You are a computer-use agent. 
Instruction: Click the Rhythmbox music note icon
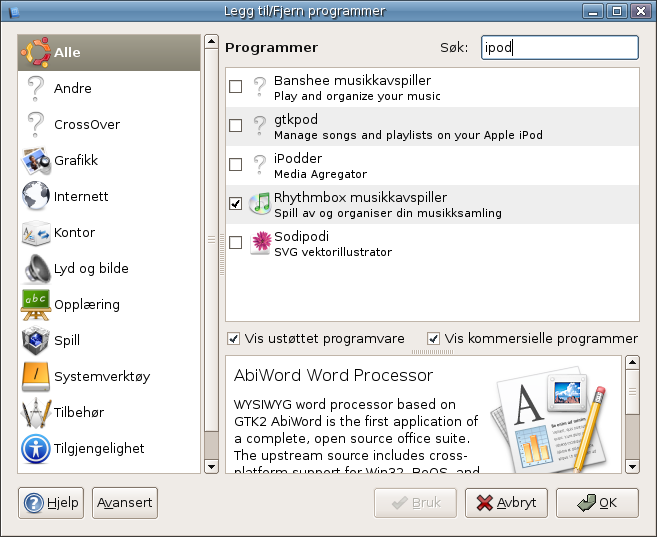(x=260, y=204)
